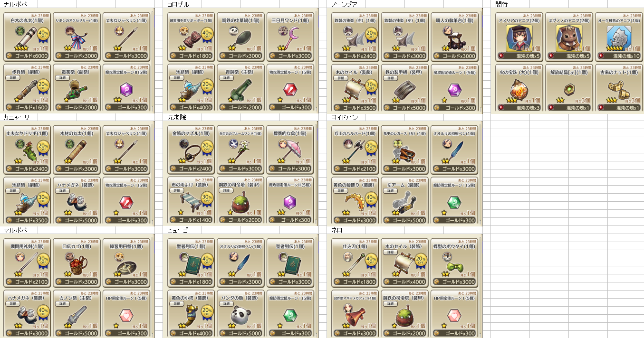Viewport: 644px width, 338px height.
Task: Click the オーク種族のアニマ five-star thumbnail
Action: 617,38
